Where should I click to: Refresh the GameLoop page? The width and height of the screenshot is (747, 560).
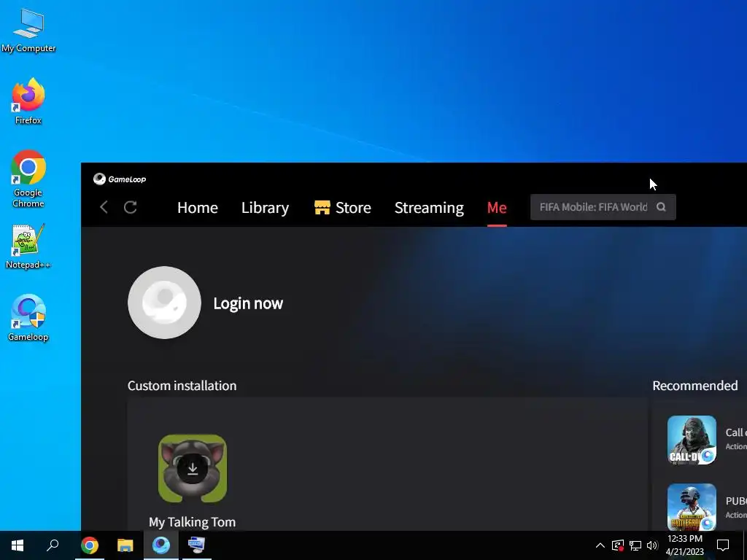pyautogui.click(x=131, y=207)
